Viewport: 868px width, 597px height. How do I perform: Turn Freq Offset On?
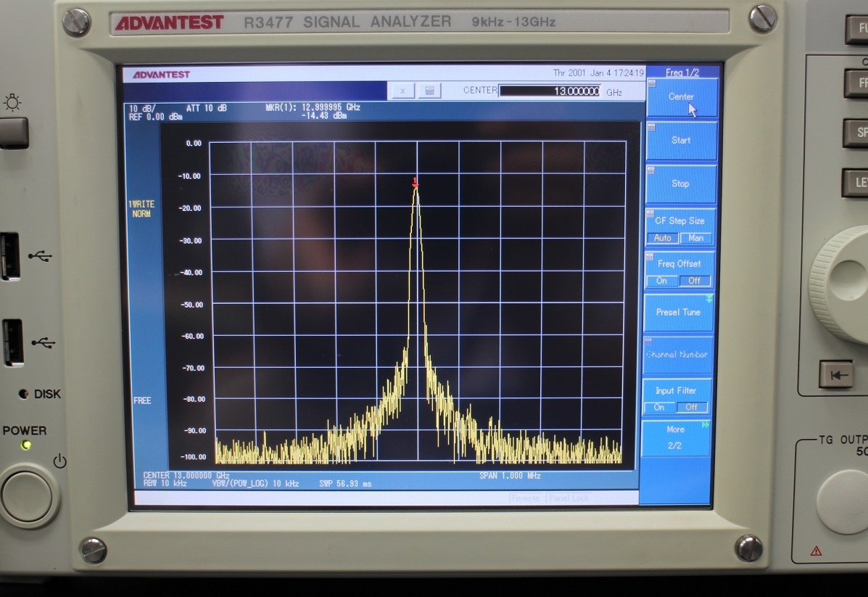point(661,281)
